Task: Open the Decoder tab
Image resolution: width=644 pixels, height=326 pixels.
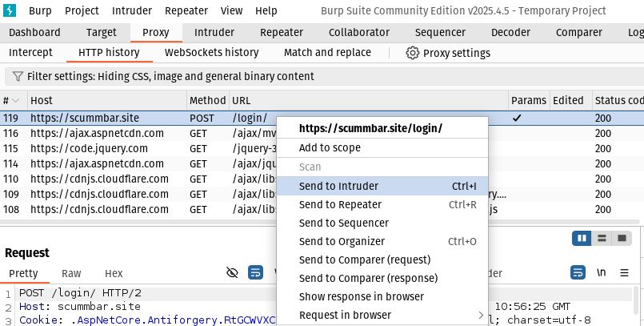Action: click(x=510, y=33)
